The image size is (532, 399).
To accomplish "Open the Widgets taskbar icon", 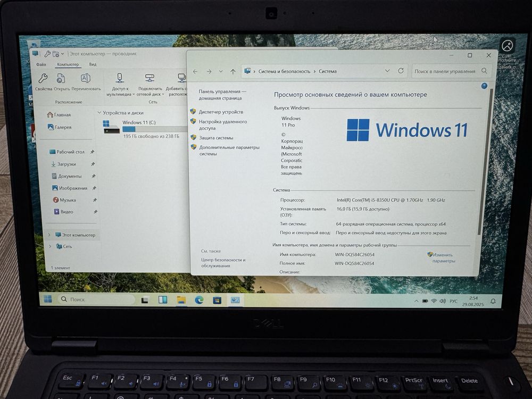I will 163,300.
